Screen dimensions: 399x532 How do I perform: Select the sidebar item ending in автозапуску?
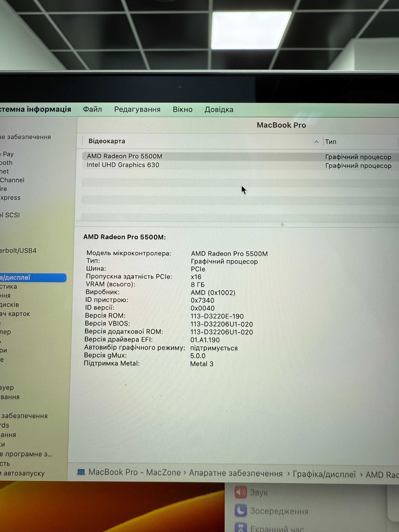click(x=22, y=473)
